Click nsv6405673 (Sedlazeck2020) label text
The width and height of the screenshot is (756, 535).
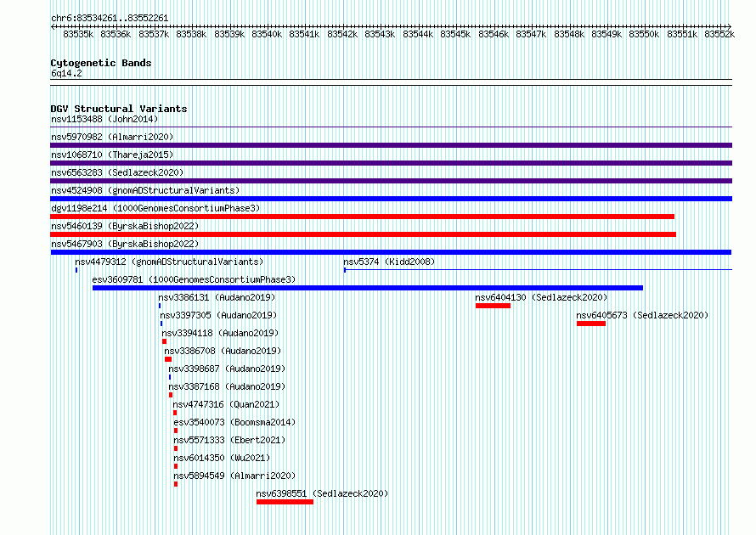(x=642, y=315)
